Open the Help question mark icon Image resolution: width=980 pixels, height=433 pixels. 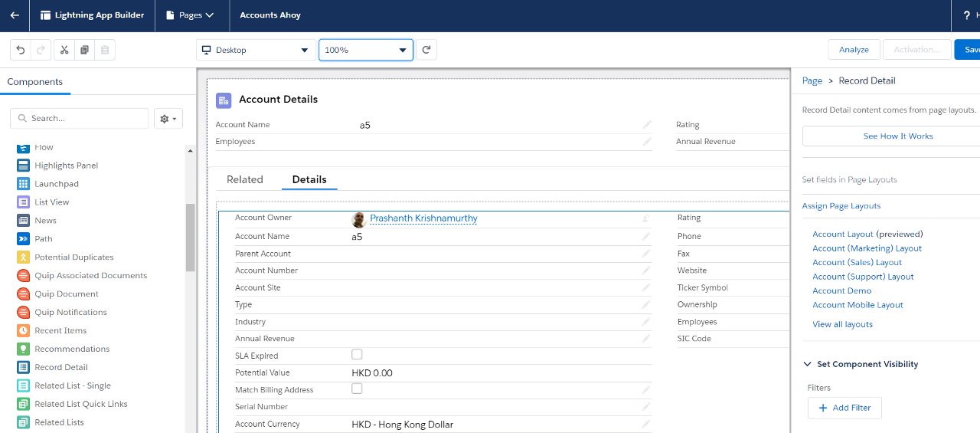(x=967, y=15)
